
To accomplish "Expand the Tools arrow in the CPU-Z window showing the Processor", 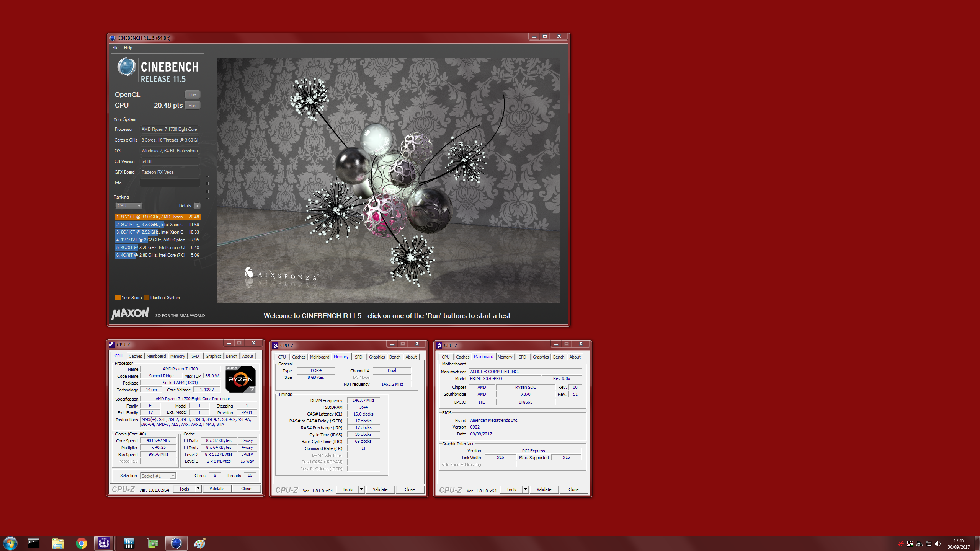I will (198, 489).
